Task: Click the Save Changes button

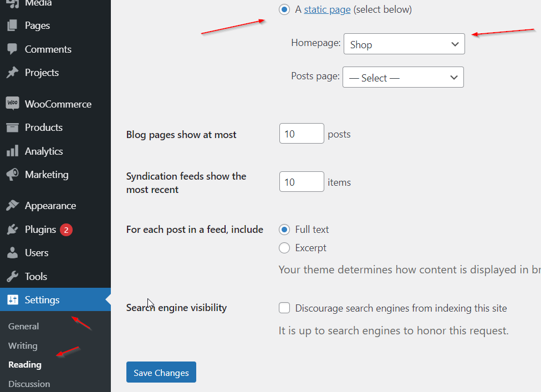Action: (161, 373)
